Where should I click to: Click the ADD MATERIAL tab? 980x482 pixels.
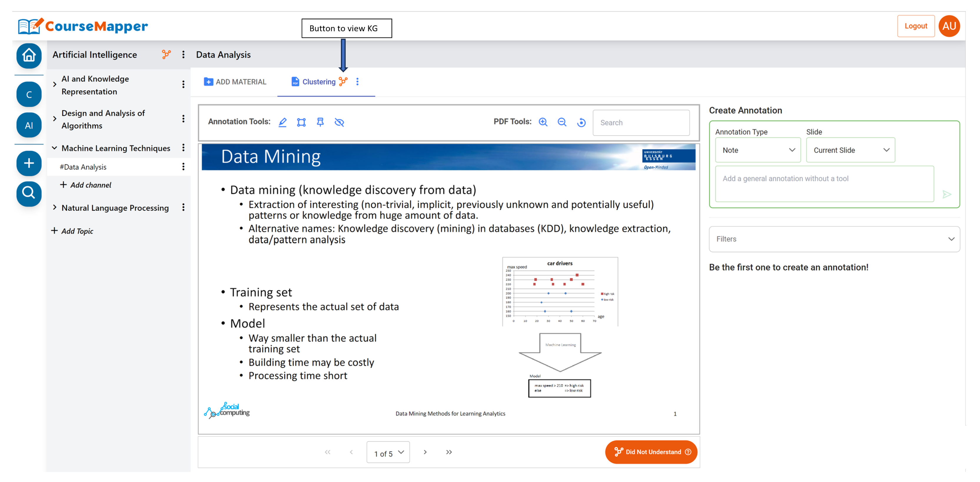235,82
